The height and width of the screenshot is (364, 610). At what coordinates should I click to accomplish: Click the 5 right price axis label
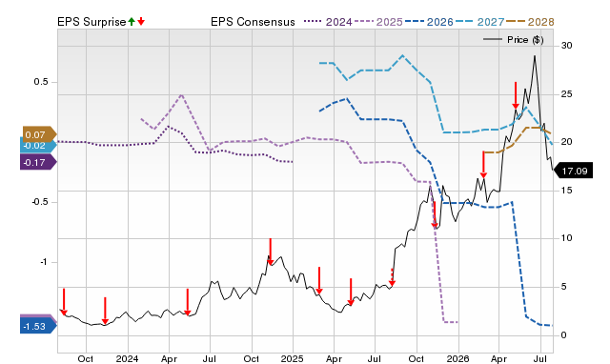click(563, 287)
